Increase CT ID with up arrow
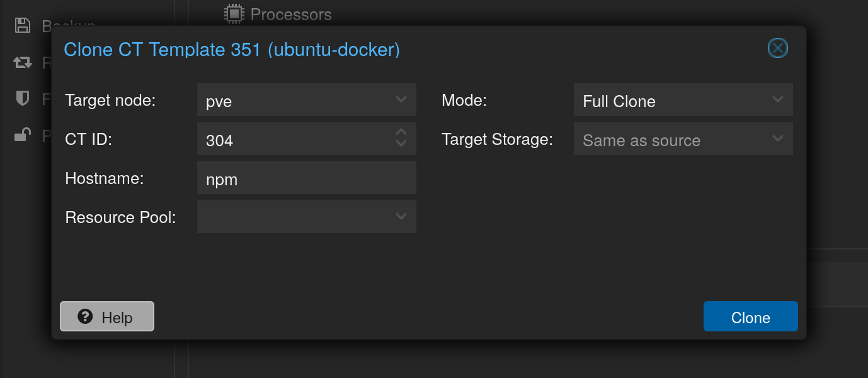Image resolution: width=868 pixels, height=378 pixels. pos(401,132)
